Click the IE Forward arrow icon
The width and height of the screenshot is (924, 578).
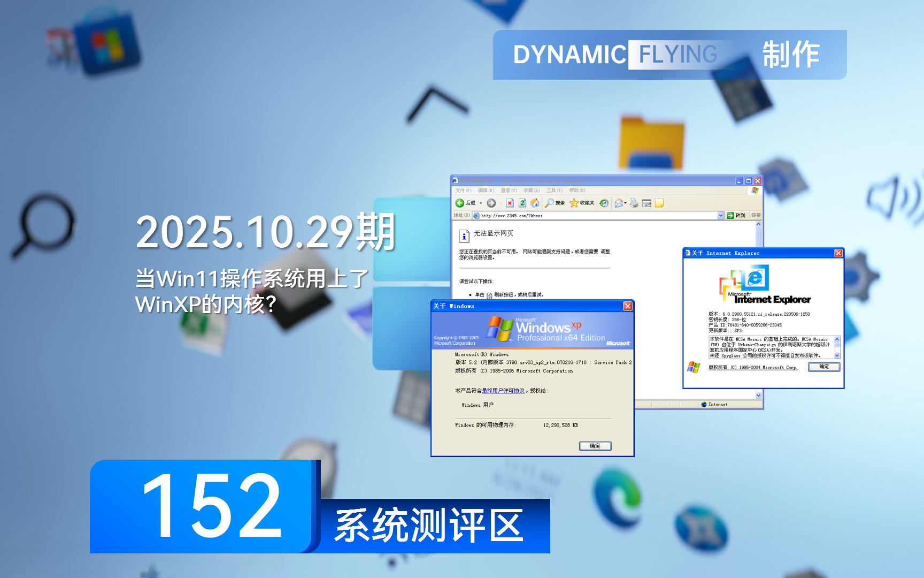[x=491, y=203]
